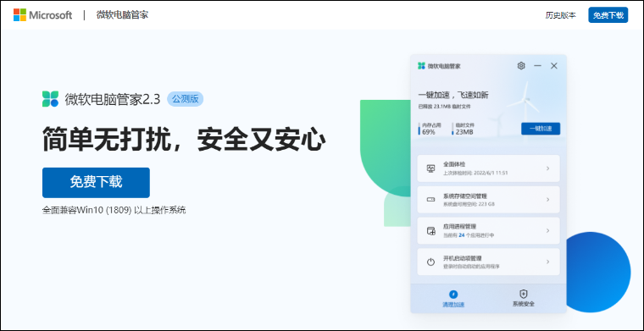Click the green clover logo beside 微软电脑管家2.3
The height and width of the screenshot is (331, 644).
[x=51, y=99]
